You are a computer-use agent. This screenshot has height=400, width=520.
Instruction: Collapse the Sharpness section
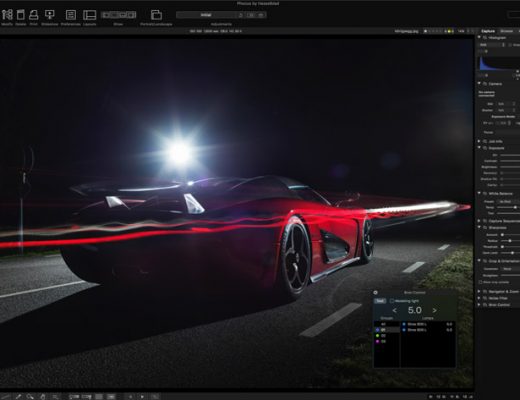(x=479, y=227)
